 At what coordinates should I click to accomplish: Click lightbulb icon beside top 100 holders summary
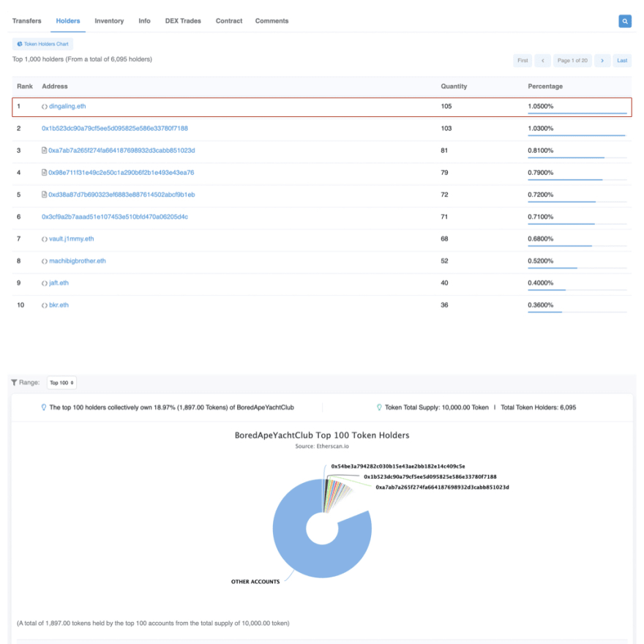point(44,408)
